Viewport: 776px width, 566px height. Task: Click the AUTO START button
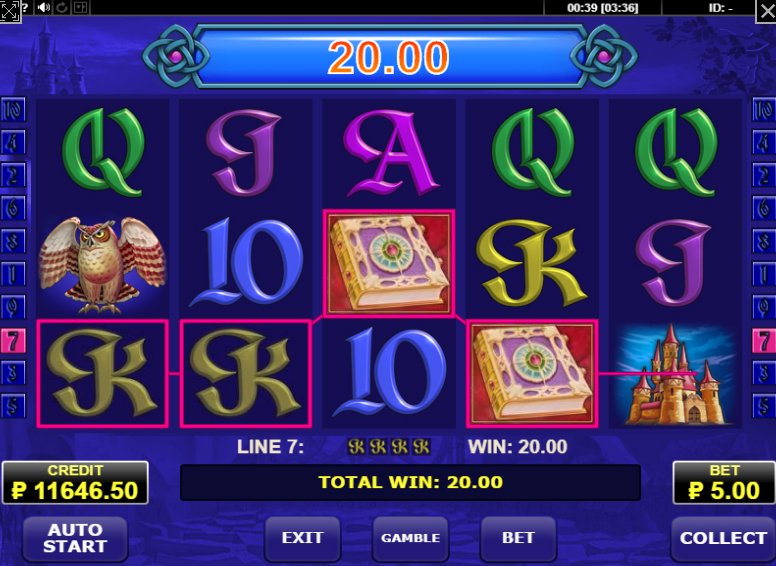[x=75, y=538]
